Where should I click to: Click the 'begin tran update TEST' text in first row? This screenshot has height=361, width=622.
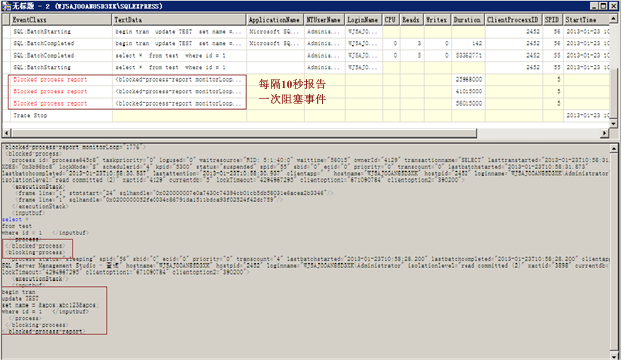[x=179, y=32]
